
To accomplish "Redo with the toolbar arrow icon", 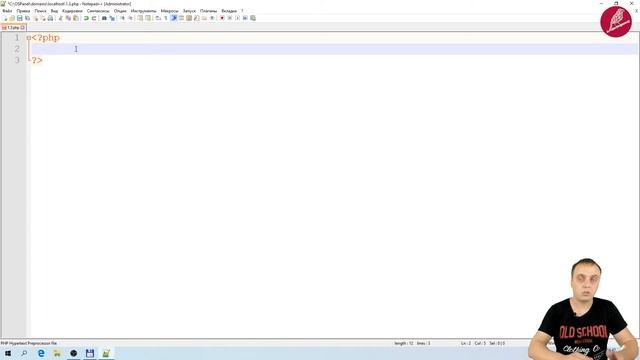I will click(94, 18).
